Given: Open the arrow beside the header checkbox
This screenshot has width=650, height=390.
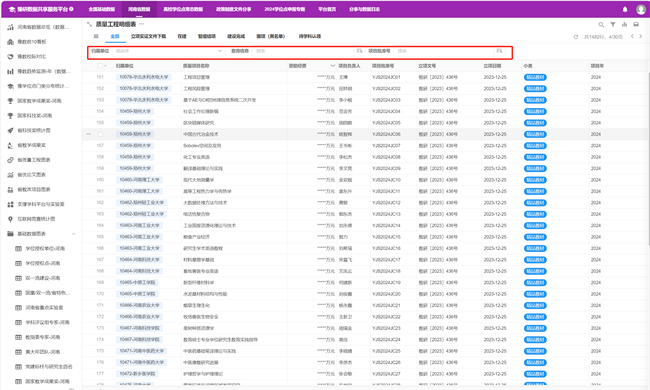Looking at the screenshot, I should pyautogui.click(x=105, y=66).
